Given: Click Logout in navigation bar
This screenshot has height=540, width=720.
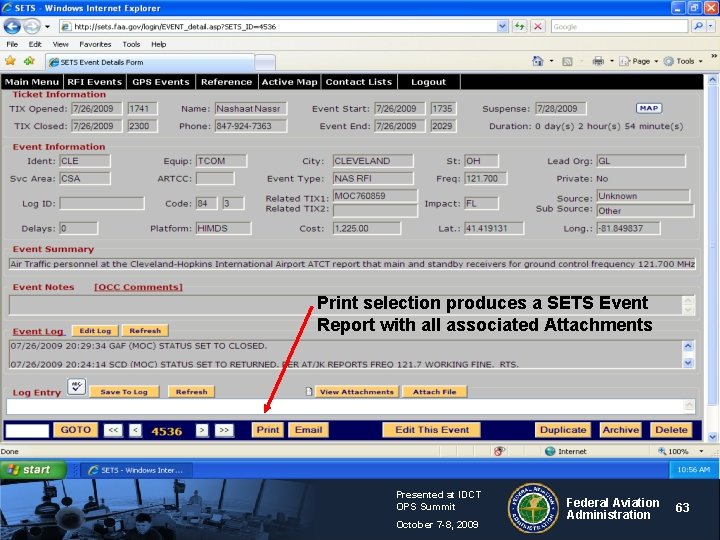Looking at the screenshot, I should [x=428, y=82].
